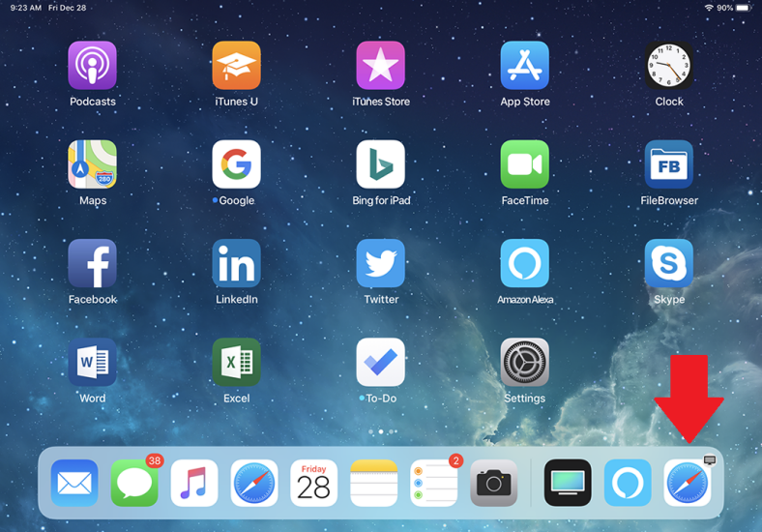Open the iTunes Store app
The width and height of the screenshot is (762, 532).
[380, 66]
